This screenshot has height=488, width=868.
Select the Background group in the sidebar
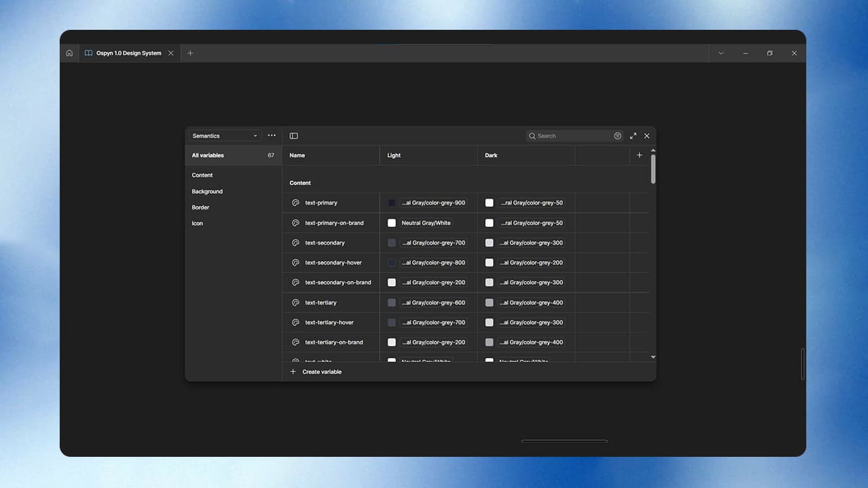coord(207,191)
